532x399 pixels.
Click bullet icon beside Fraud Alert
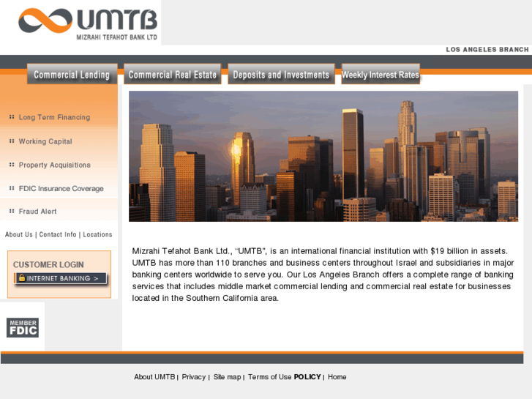pos(12,211)
